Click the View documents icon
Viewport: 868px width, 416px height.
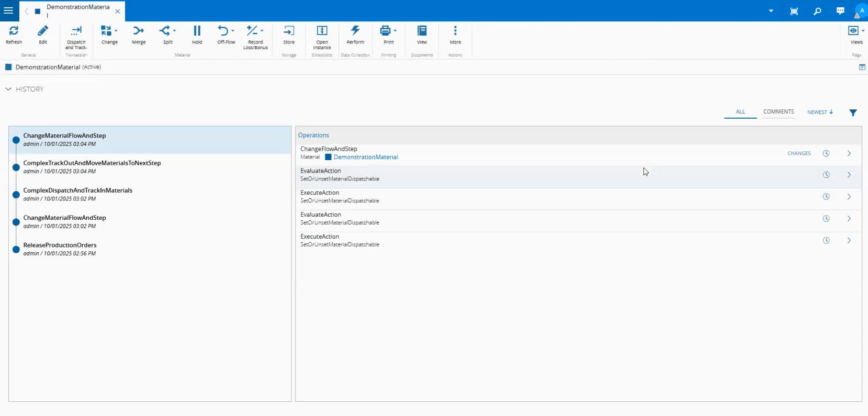pyautogui.click(x=422, y=31)
